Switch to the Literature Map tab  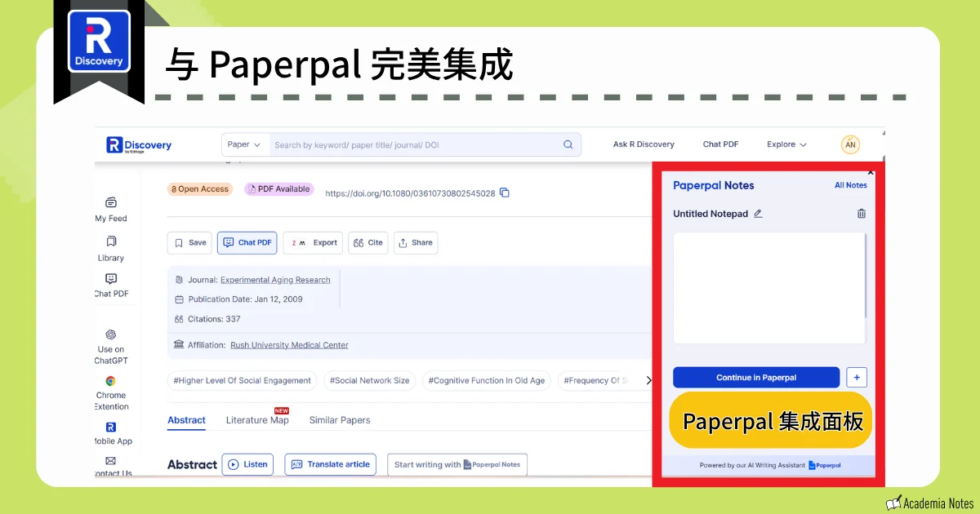[257, 420]
